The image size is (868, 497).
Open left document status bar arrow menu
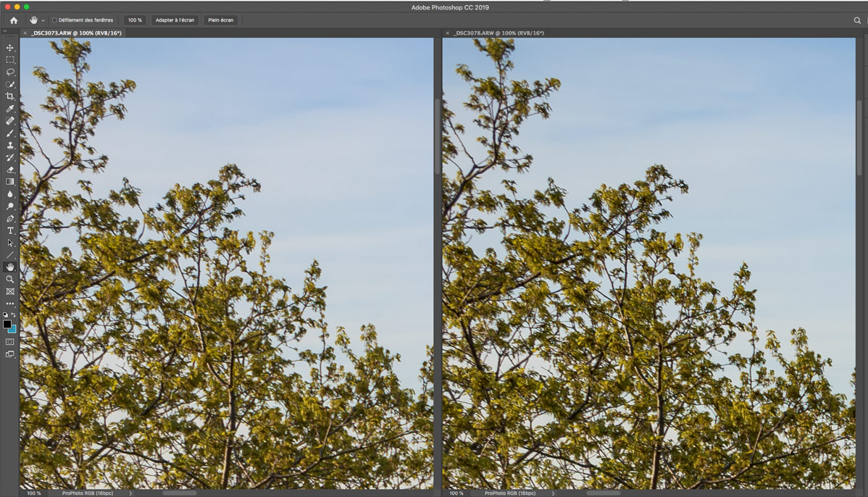[x=130, y=493]
